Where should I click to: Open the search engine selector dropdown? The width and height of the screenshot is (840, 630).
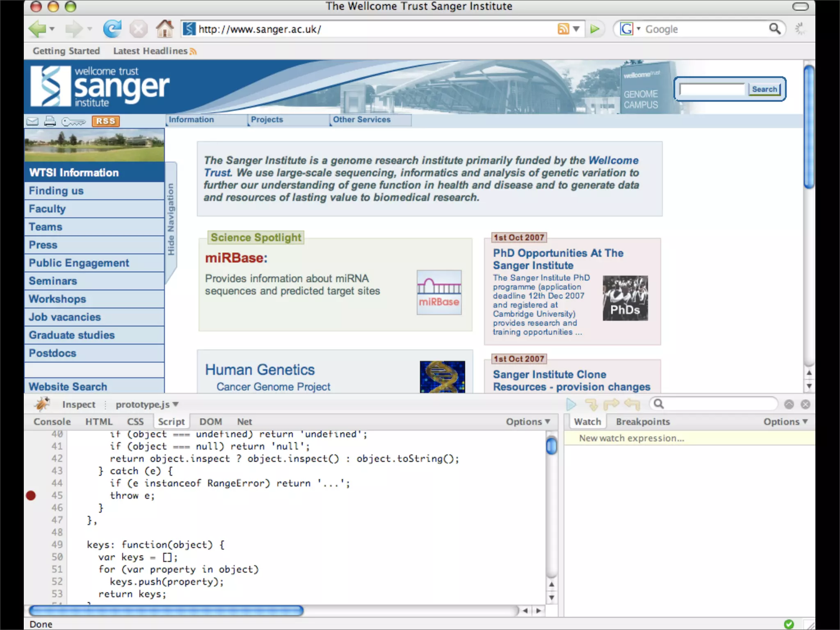click(638, 29)
